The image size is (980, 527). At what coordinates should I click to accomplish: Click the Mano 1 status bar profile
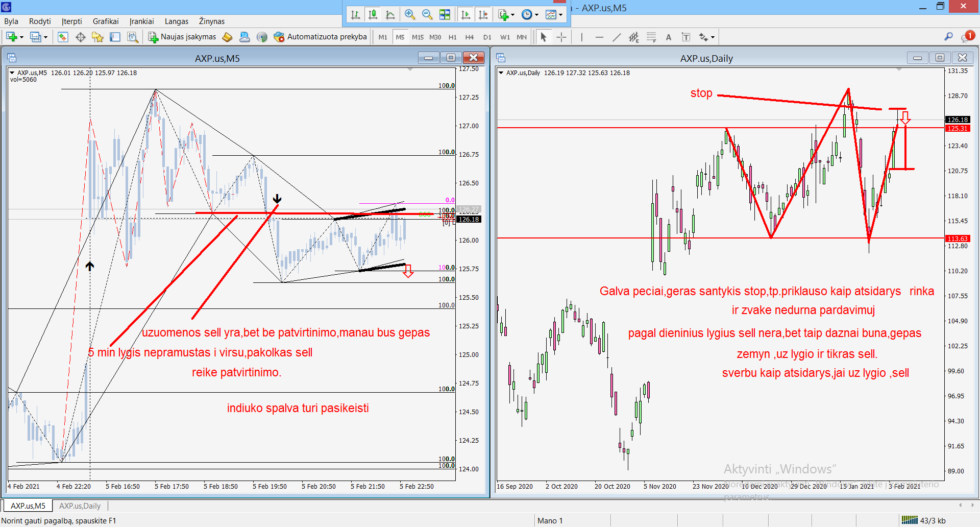click(x=550, y=521)
